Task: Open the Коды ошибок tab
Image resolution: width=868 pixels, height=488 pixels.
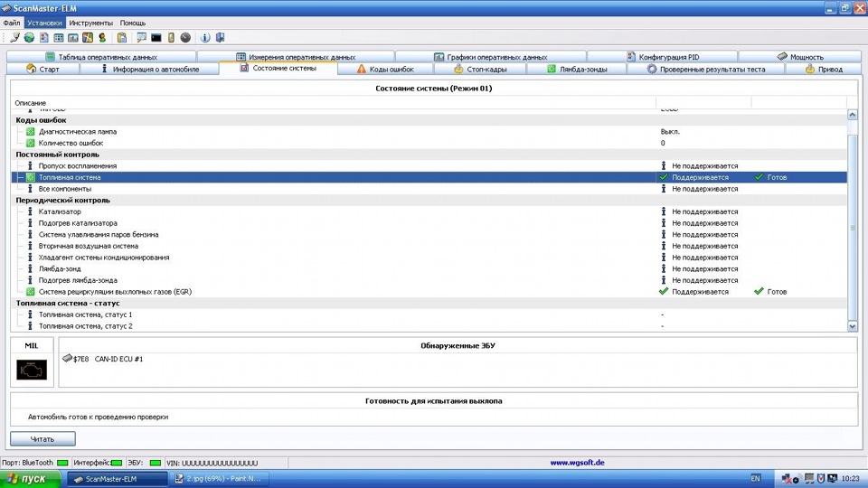Action: click(x=385, y=70)
